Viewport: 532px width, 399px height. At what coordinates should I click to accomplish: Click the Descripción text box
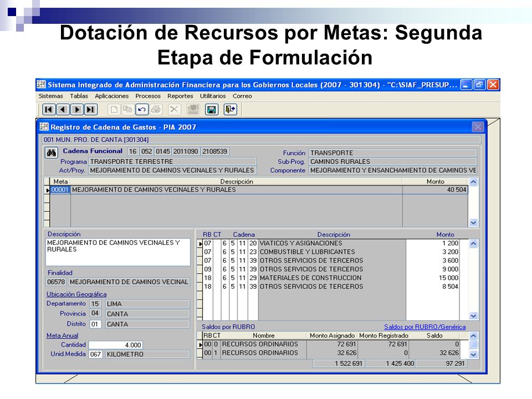117,253
